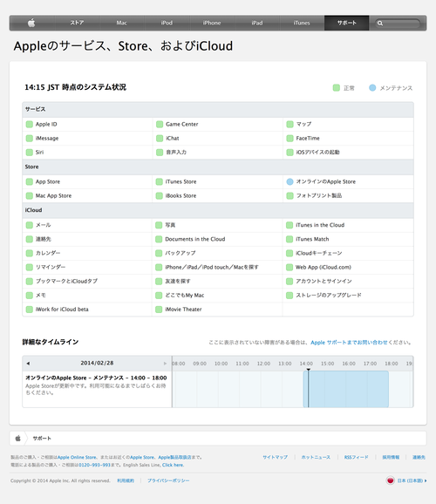
Task: Click the ストレージのアップグレード text
Action: click(328, 295)
